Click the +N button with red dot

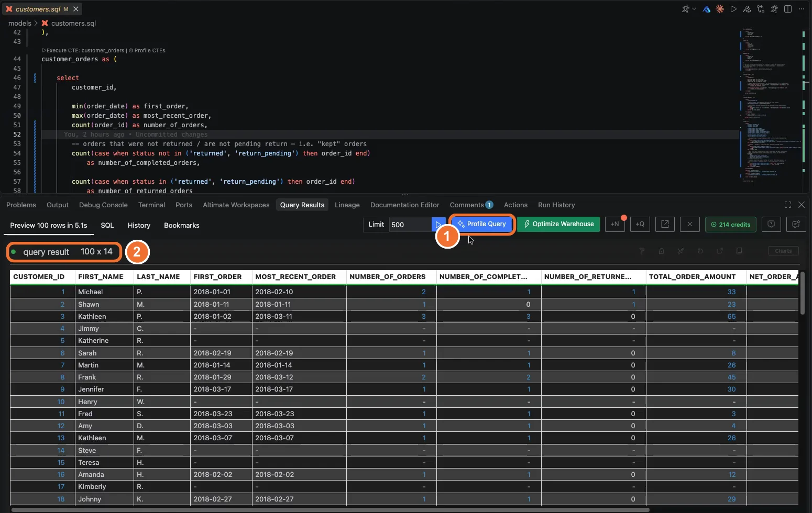(615, 224)
